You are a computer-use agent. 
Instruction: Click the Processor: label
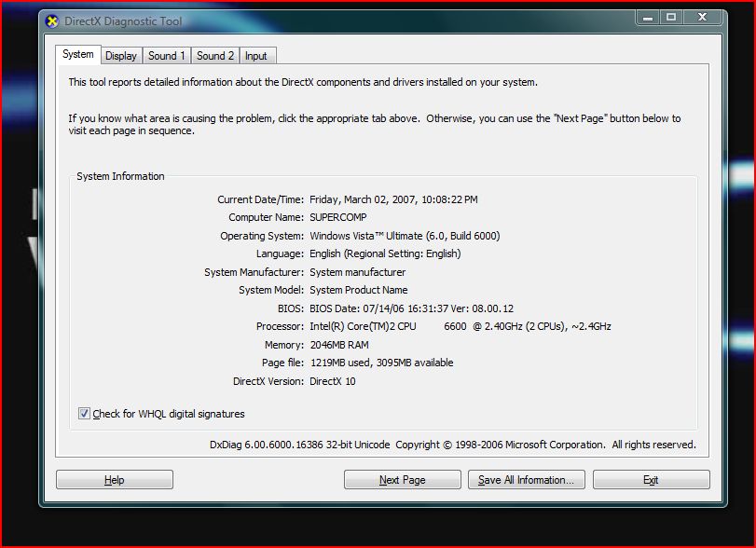tap(281, 326)
